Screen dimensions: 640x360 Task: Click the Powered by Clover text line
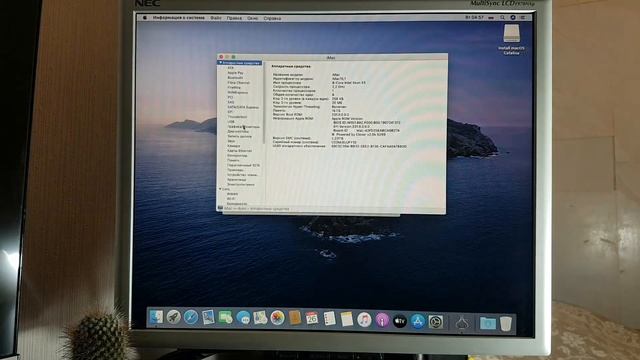point(359,134)
